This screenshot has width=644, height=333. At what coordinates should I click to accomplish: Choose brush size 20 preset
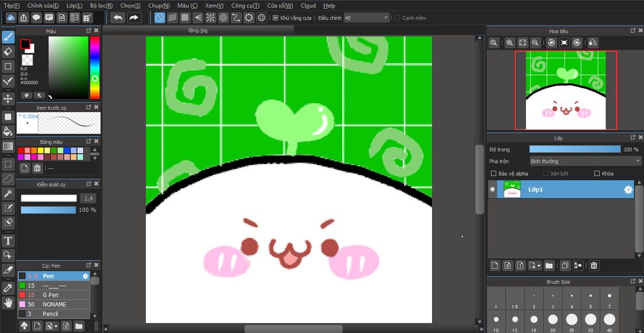(x=553, y=322)
